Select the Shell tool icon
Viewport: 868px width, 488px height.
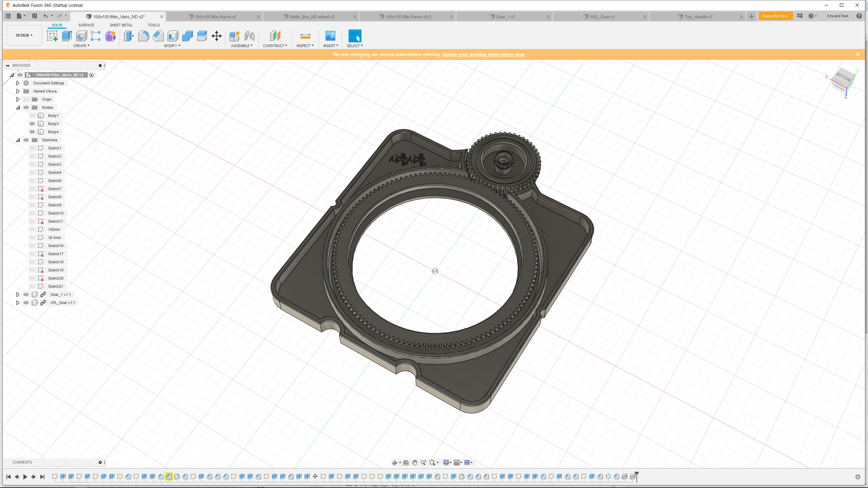click(x=173, y=36)
